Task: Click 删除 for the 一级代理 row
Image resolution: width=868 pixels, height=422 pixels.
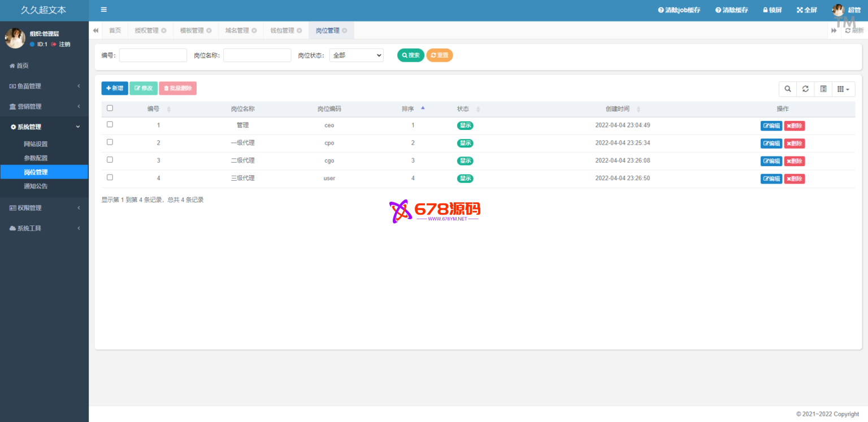Action: coord(794,143)
